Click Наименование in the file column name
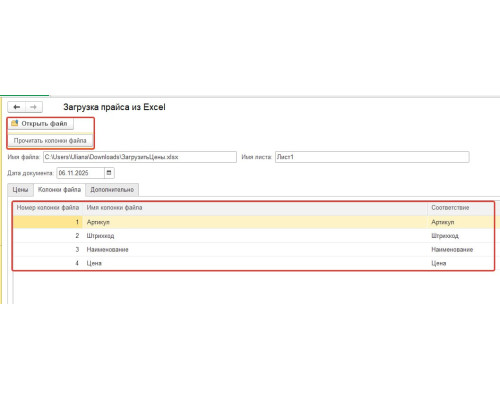Image resolution: width=500 pixels, height=400 pixels. coord(107,250)
